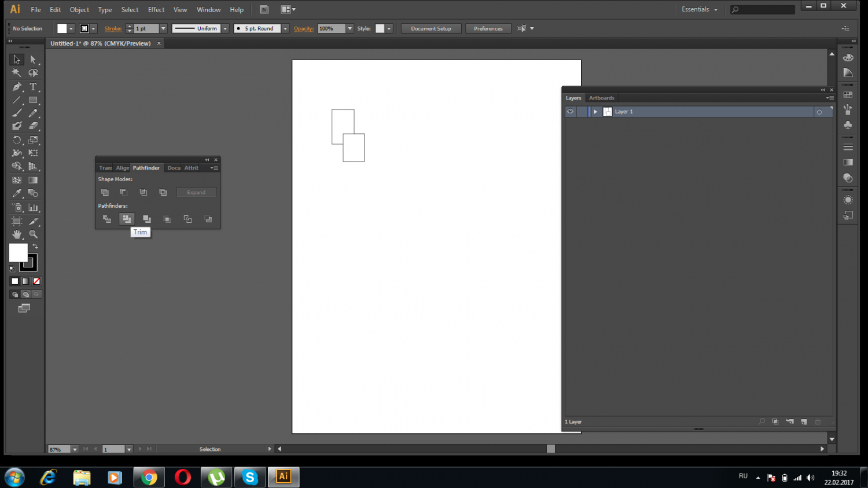Open the graphic Style dropdown
The height and width of the screenshot is (488, 868).
389,28
